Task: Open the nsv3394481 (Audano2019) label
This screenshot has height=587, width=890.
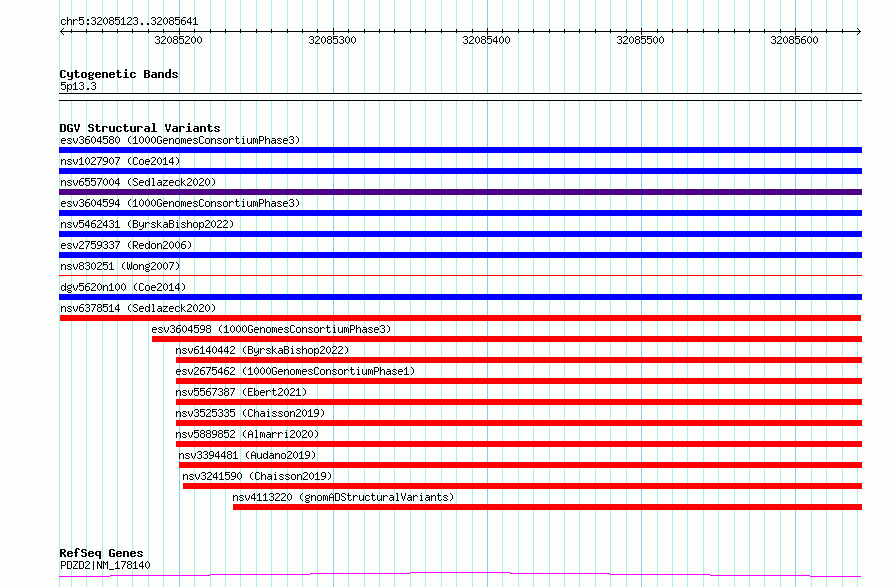Action: pyautogui.click(x=247, y=455)
